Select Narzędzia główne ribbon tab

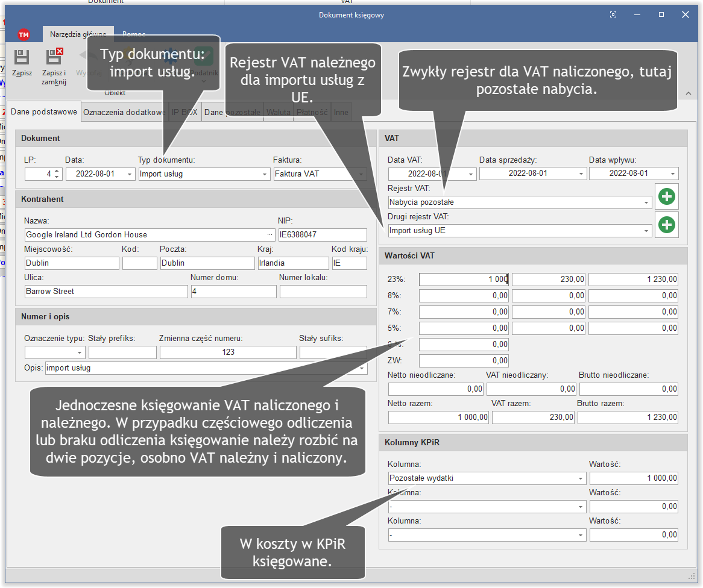pyautogui.click(x=78, y=34)
